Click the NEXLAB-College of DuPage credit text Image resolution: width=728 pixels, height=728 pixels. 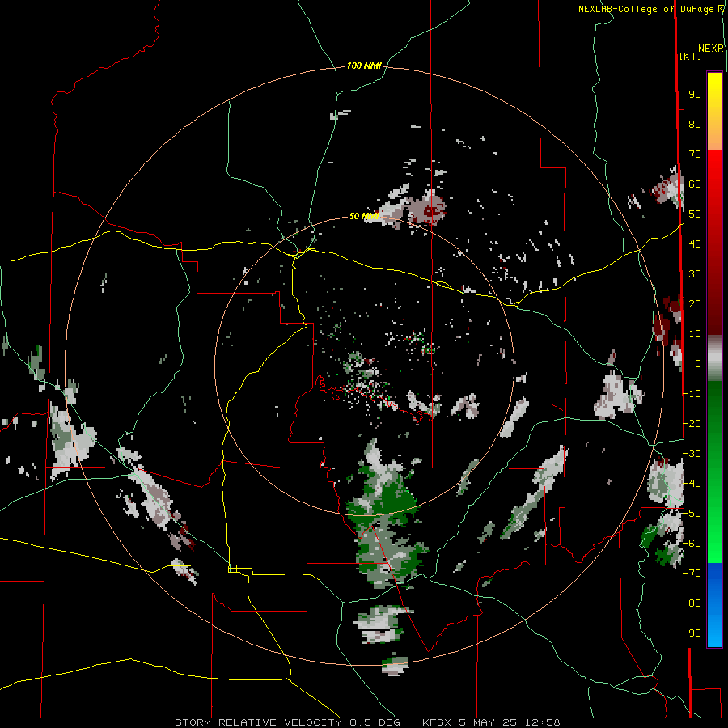click(648, 9)
